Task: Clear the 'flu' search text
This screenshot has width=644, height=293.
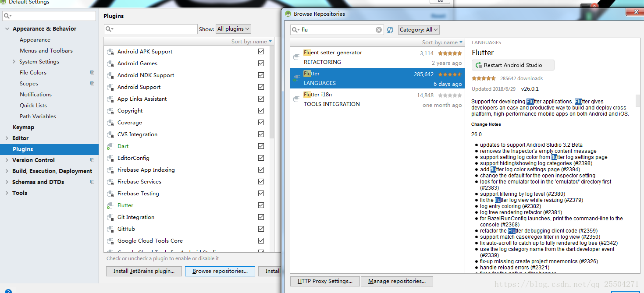Action: 379,30
